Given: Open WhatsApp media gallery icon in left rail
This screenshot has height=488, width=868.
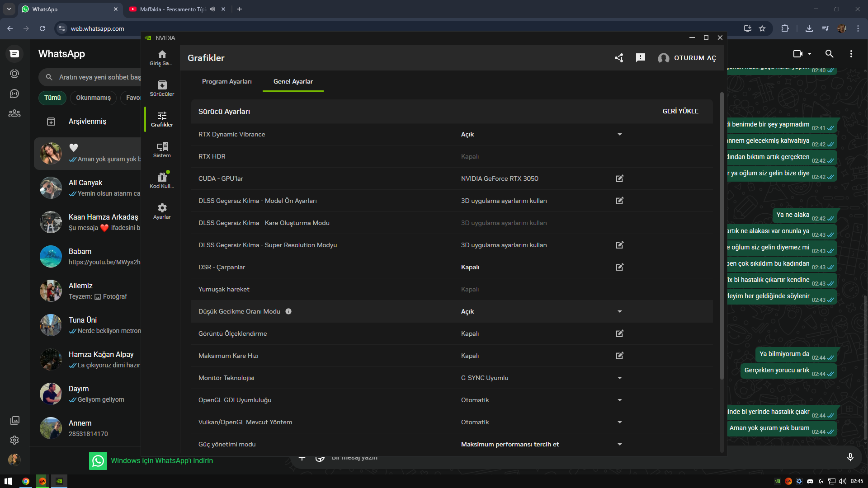Looking at the screenshot, I should coord(14,421).
